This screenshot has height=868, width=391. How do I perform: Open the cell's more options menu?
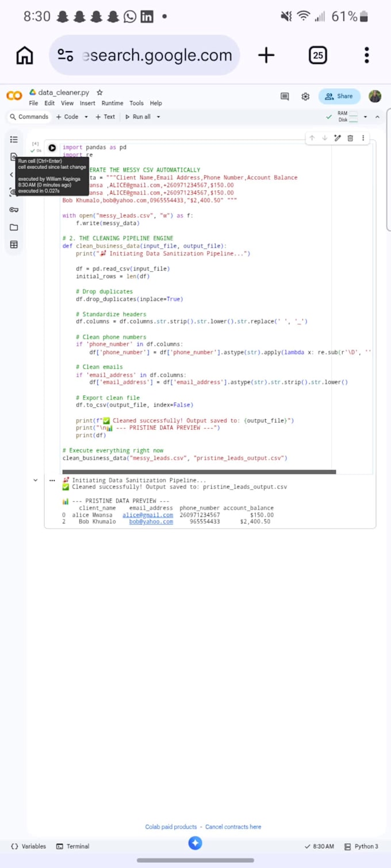point(363,138)
